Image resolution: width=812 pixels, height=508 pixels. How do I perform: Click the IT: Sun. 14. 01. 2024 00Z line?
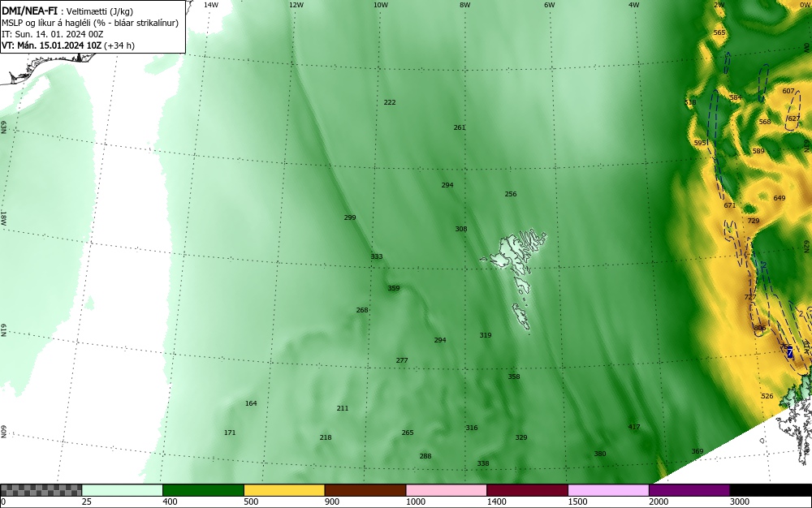[52, 34]
